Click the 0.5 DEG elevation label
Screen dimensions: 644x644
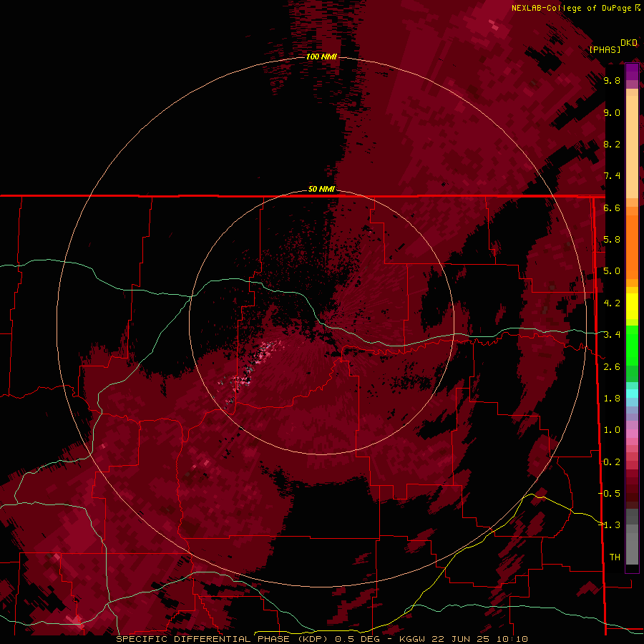(x=357, y=639)
